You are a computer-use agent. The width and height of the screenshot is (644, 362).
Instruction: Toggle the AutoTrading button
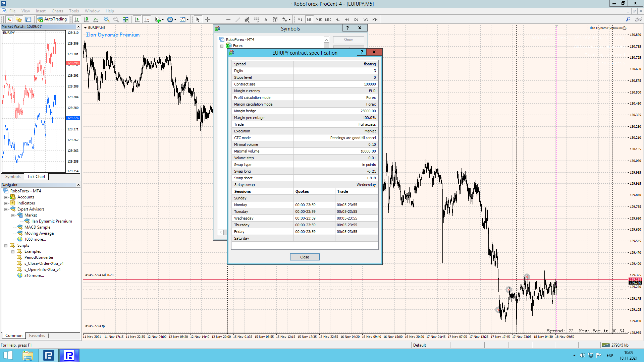click(x=52, y=19)
